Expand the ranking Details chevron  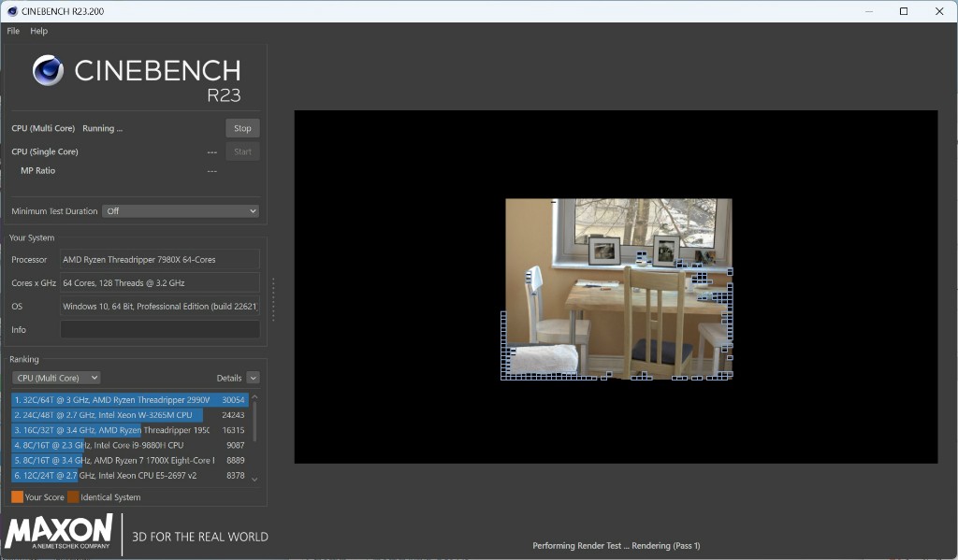(x=253, y=378)
